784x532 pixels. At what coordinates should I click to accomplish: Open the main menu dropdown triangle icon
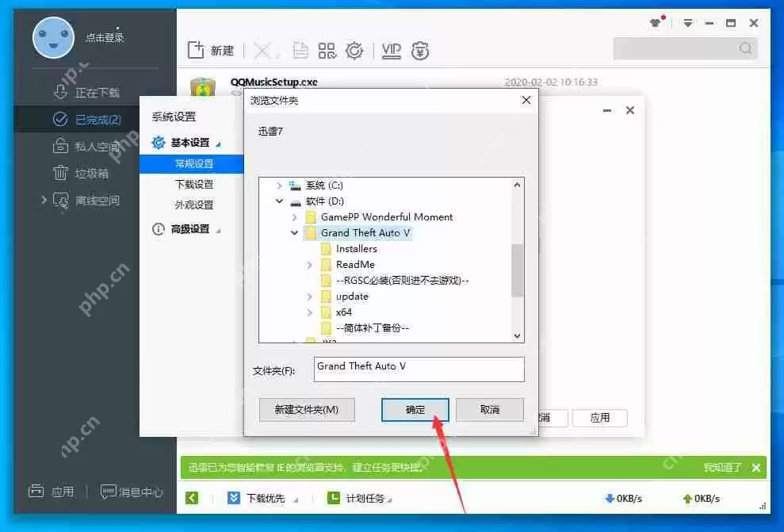tap(688, 23)
